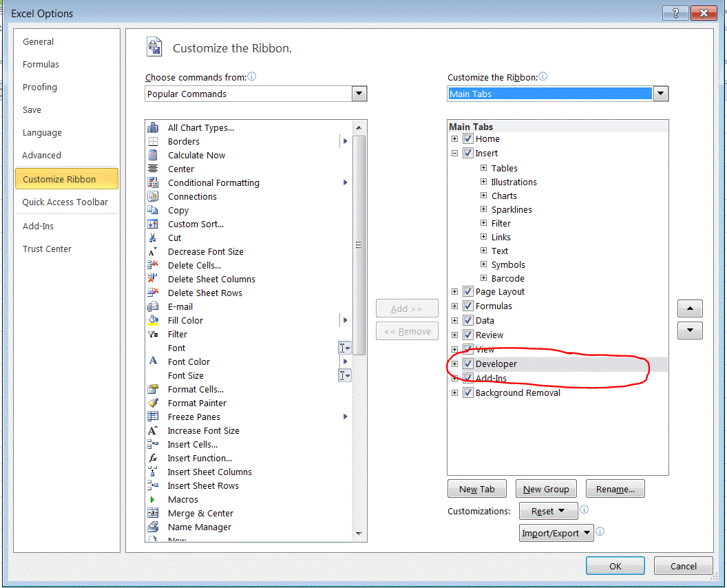Viewport: 727px width, 588px height.
Task: Click the Freeze Panes icon
Action: tap(153, 417)
